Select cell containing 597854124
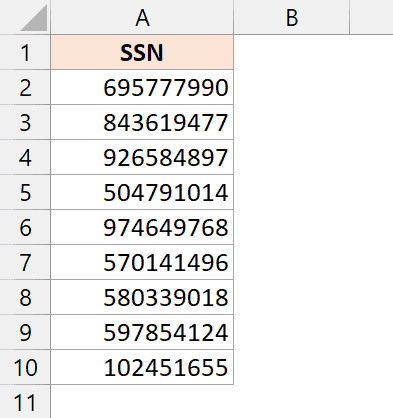 click(142, 332)
